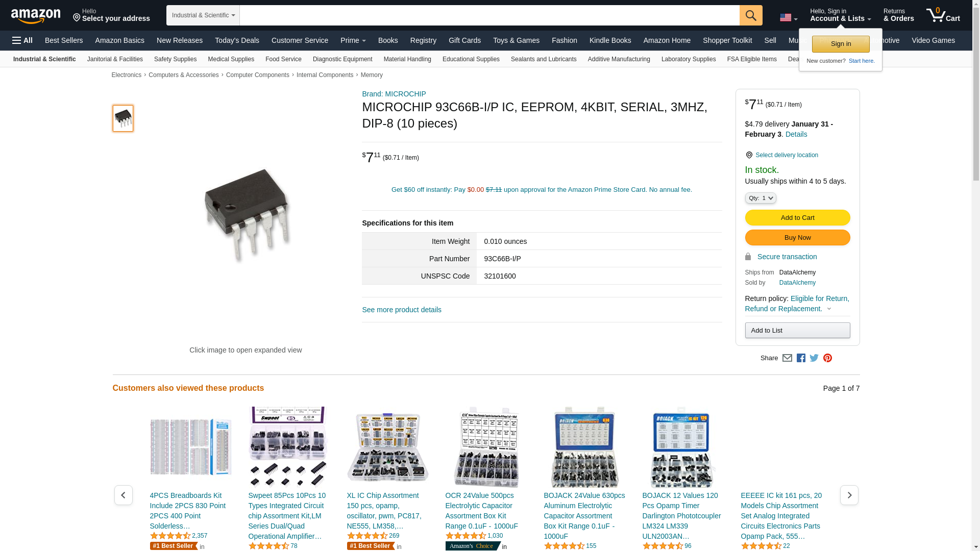Go to next carousel page arrow
This screenshot has width=980, height=551.
[x=849, y=495]
